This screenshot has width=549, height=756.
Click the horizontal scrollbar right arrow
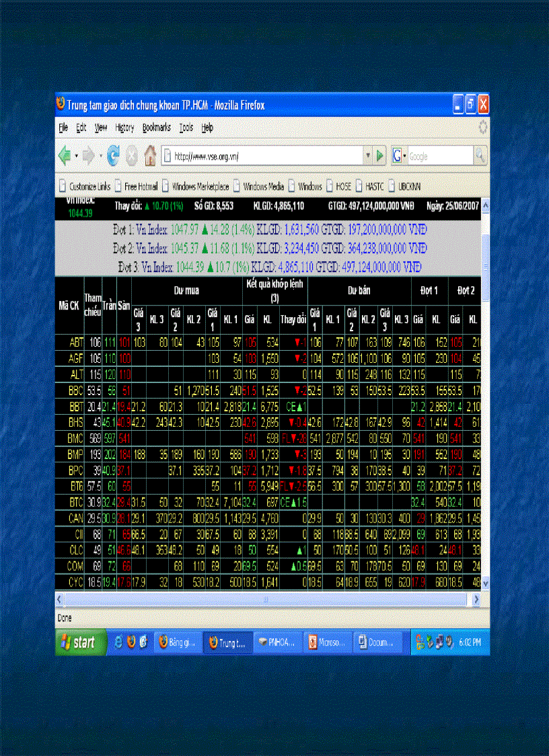point(476,599)
